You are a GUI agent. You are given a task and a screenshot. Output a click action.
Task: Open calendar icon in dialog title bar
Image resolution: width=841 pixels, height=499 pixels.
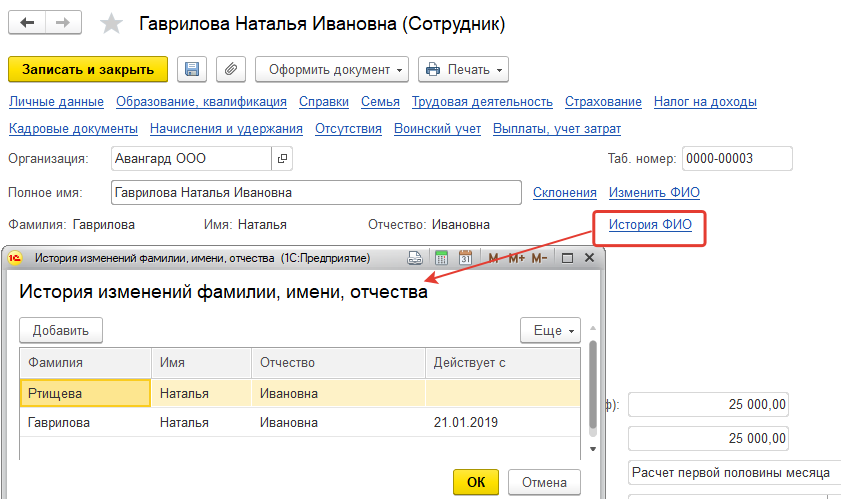click(465, 258)
